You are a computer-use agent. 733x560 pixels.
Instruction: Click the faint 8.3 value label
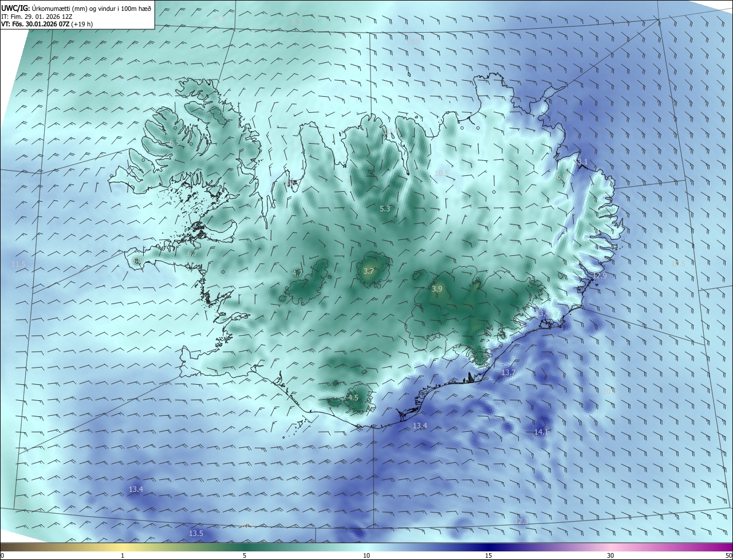(x=297, y=21)
